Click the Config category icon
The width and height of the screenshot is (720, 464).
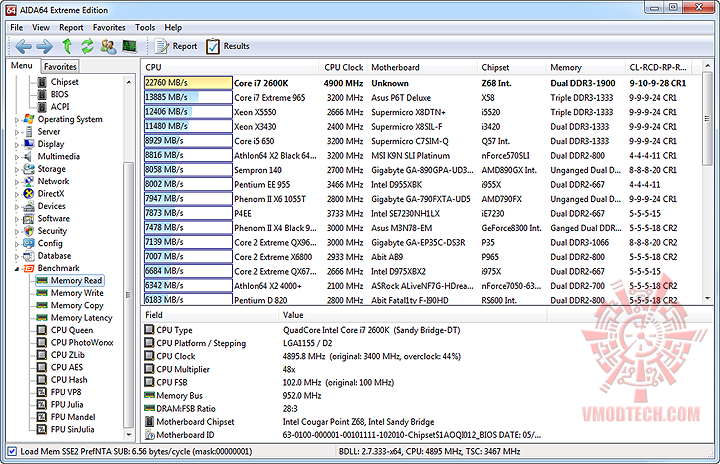28,243
